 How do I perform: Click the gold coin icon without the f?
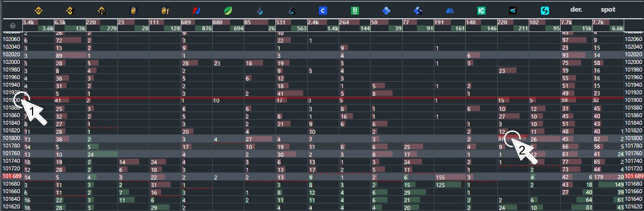click(x=133, y=10)
